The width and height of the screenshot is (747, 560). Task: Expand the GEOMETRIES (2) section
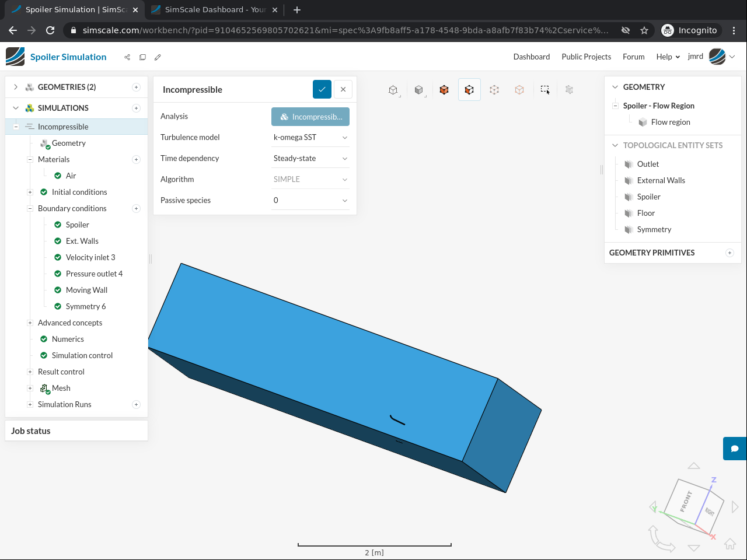pyautogui.click(x=16, y=87)
